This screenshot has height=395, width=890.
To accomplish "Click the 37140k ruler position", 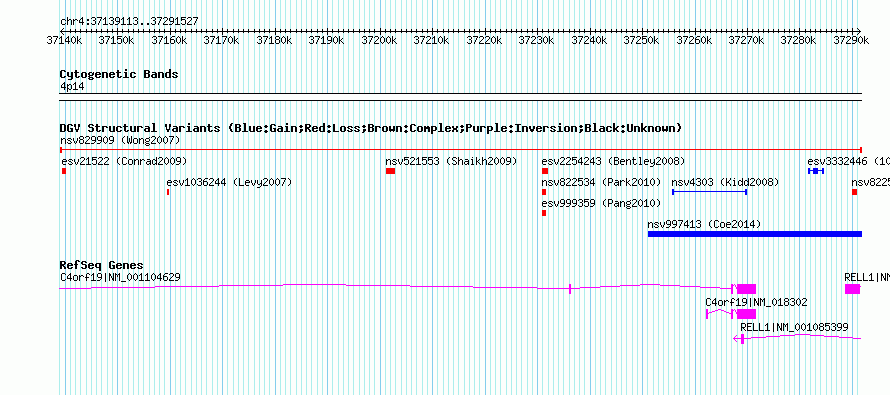I will (x=64, y=40).
